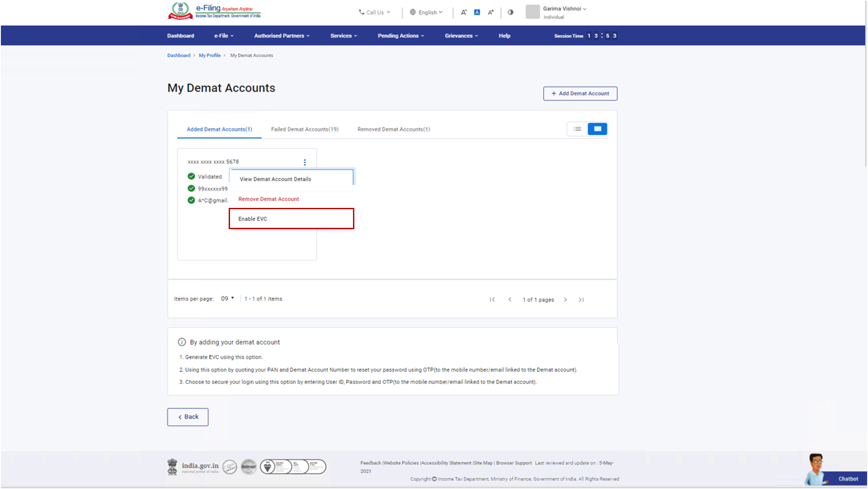Click the Back button

pyautogui.click(x=187, y=416)
